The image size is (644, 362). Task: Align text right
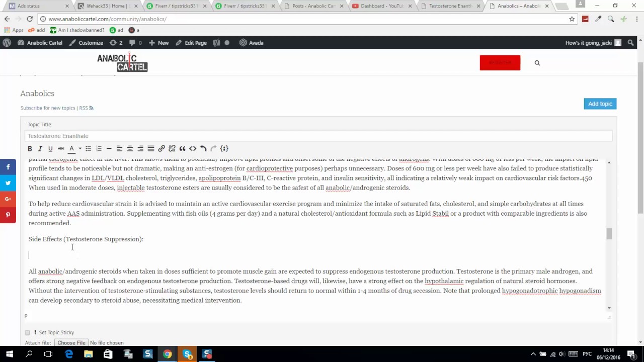click(140, 148)
